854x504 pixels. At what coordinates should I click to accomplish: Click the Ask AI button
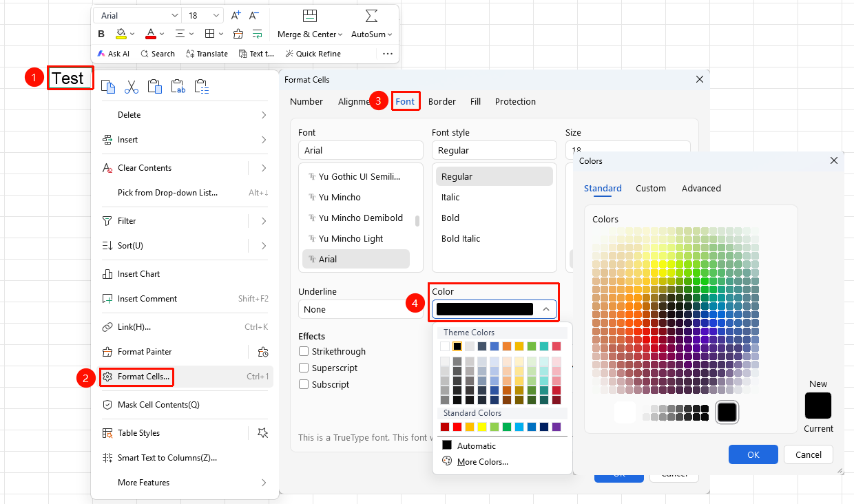[x=113, y=54]
